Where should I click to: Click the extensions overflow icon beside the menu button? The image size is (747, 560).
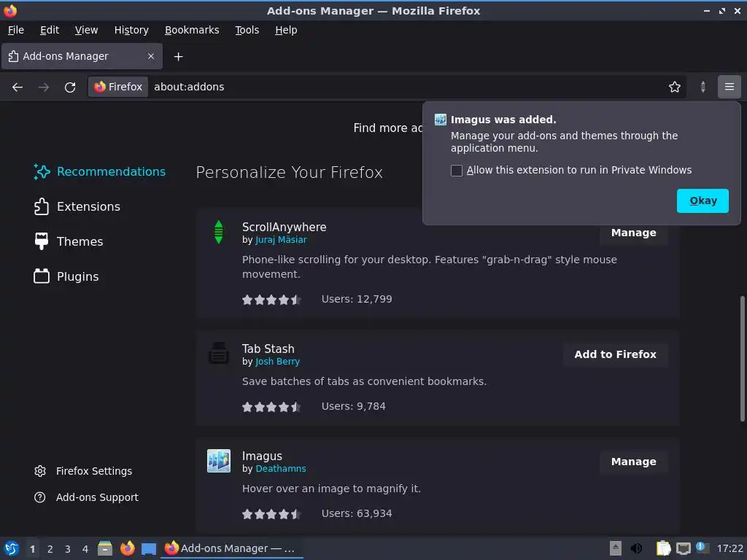[703, 87]
